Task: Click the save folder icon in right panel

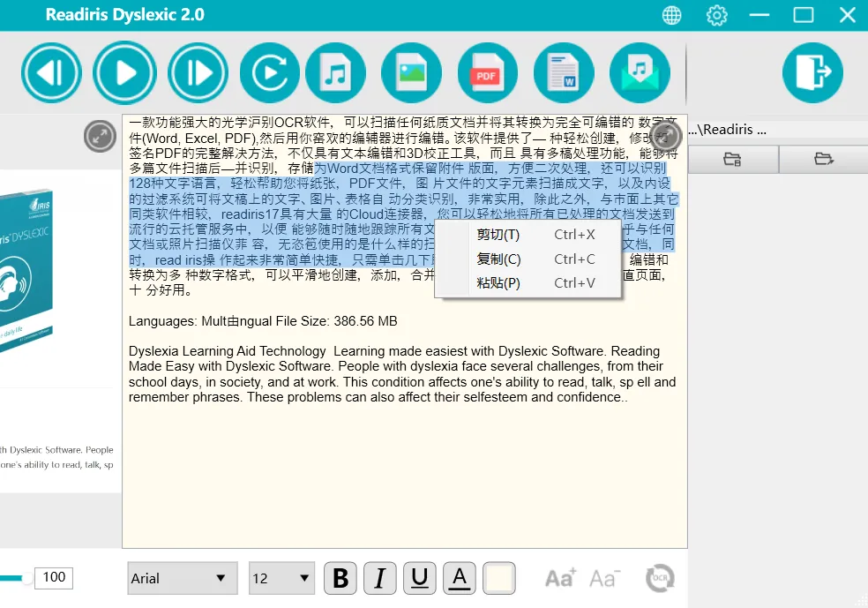Action: click(732, 160)
